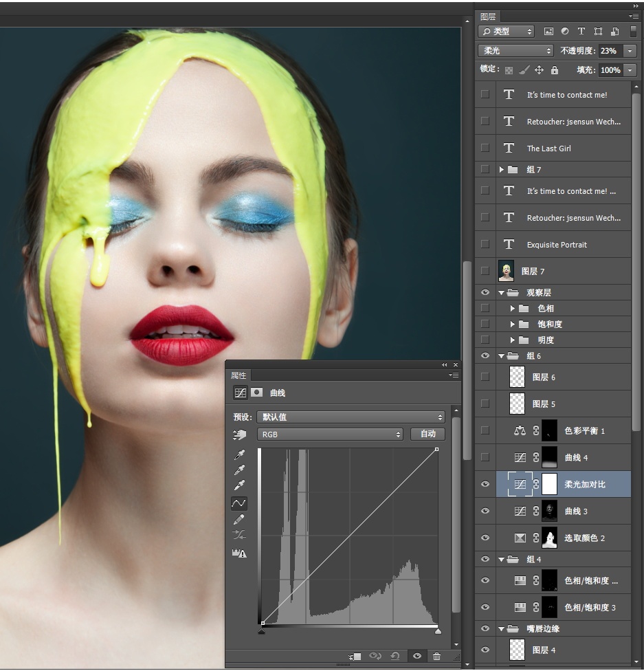Hide the 曲线 3 layer
The width and height of the screenshot is (644, 671).
pyautogui.click(x=485, y=511)
